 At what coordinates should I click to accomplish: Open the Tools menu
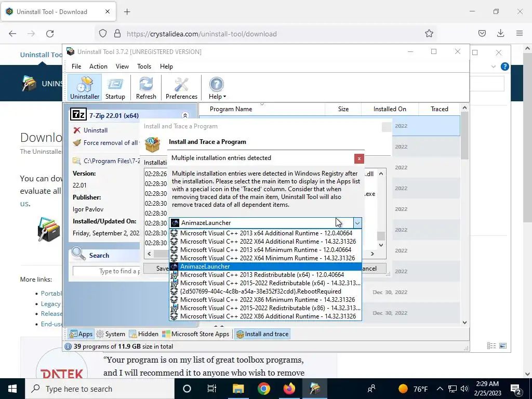pos(144,66)
